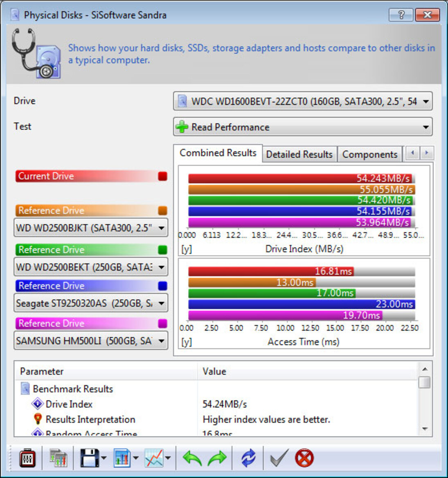Click tab scroll left arrow
This screenshot has height=478, width=448.
click(413, 153)
